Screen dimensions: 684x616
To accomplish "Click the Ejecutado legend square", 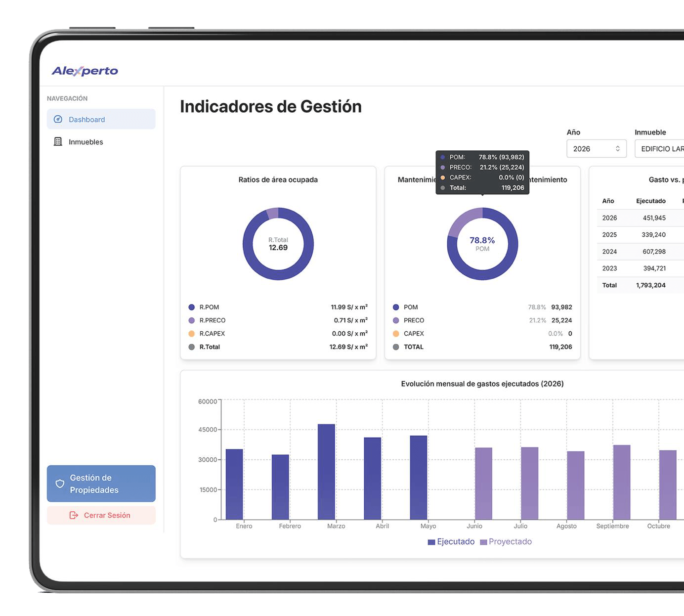I will coord(431,542).
